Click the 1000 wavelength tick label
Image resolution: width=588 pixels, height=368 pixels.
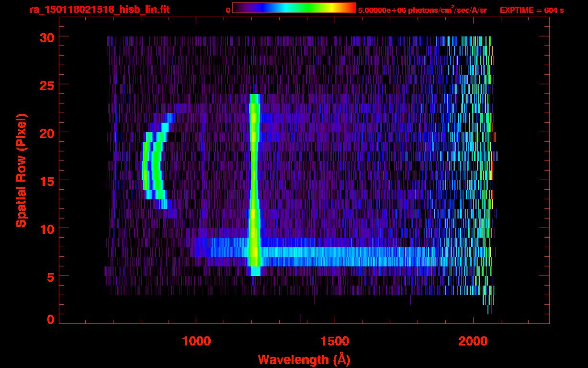[x=196, y=341]
